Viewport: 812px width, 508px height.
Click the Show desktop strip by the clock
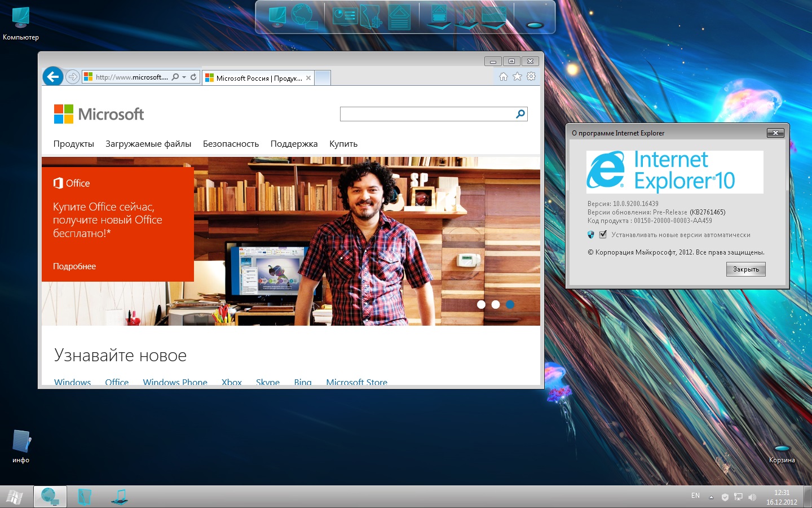(808, 497)
